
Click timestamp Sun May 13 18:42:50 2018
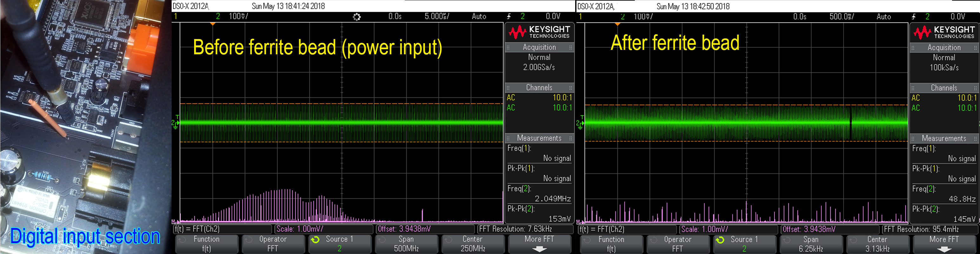click(x=693, y=6)
